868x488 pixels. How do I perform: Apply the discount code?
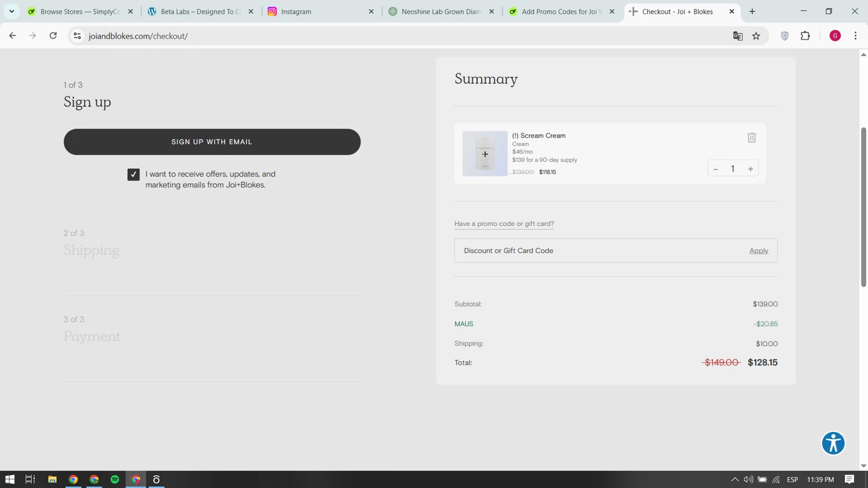[x=759, y=251]
